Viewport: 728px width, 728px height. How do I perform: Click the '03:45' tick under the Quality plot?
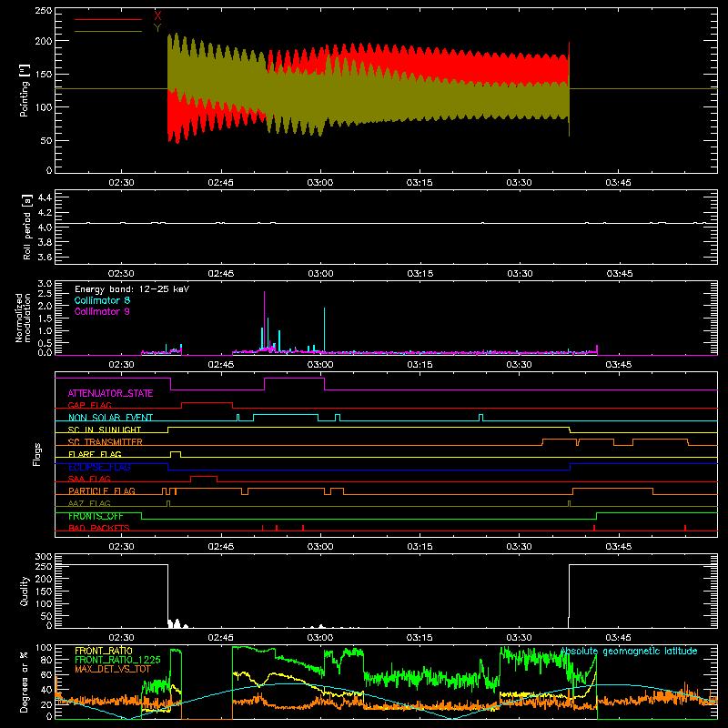(x=619, y=638)
